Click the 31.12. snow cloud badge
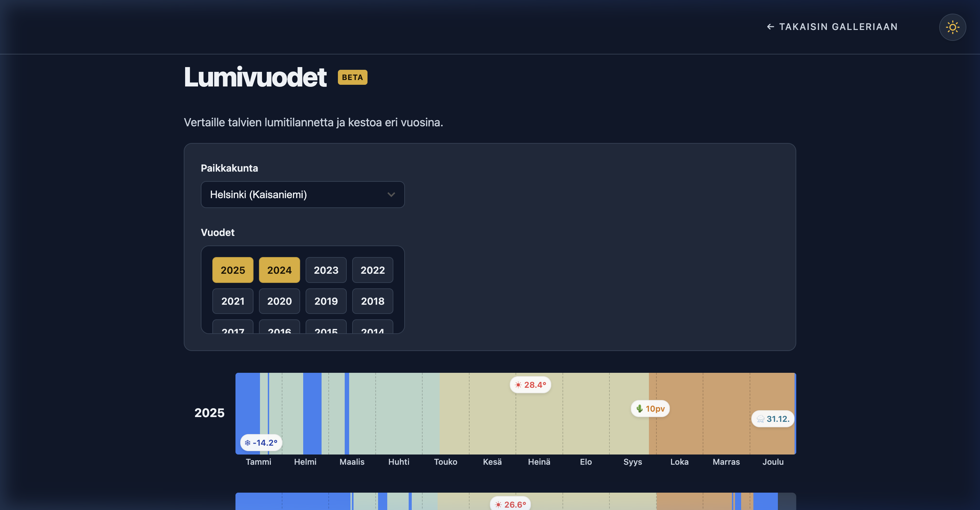This screenshot has height=510, width=980. (x=773, y=419)
